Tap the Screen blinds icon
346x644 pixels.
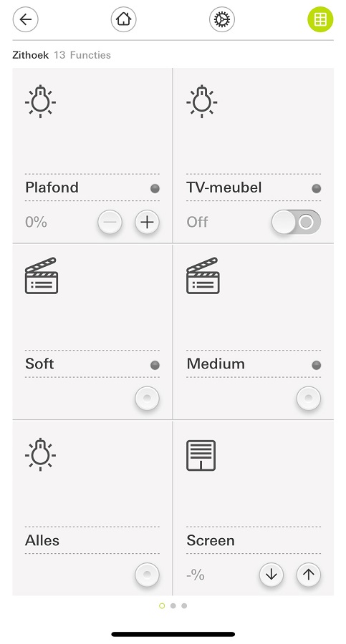[201, 455]
